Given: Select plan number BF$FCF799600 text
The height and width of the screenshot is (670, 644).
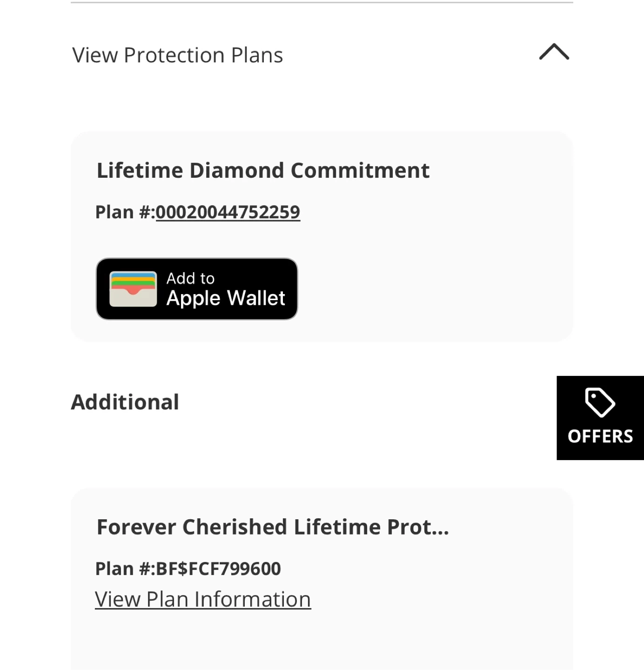Looking at the screenshot, I should pos(218,569).
